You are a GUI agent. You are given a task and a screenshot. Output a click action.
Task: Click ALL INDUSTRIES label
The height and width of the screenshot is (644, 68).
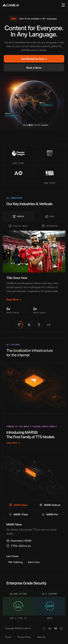[x=14, y=198]
